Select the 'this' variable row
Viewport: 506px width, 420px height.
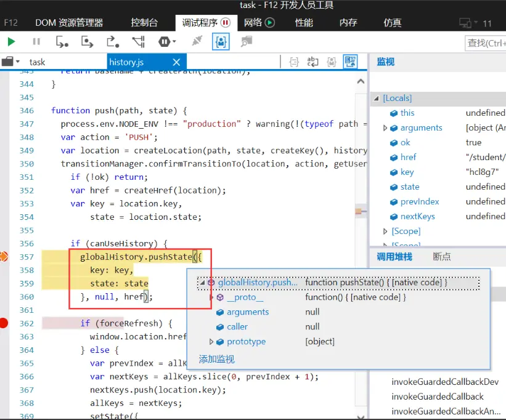point(438,113)
